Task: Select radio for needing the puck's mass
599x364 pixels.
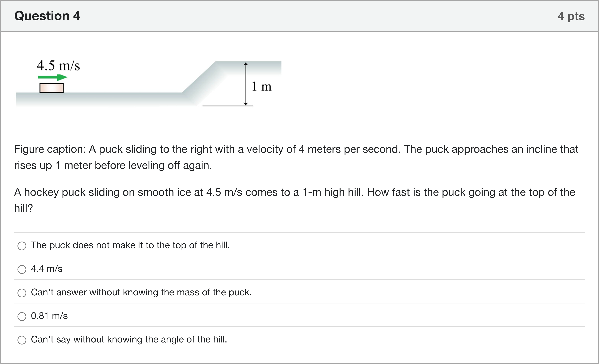Action: [22, 293]
